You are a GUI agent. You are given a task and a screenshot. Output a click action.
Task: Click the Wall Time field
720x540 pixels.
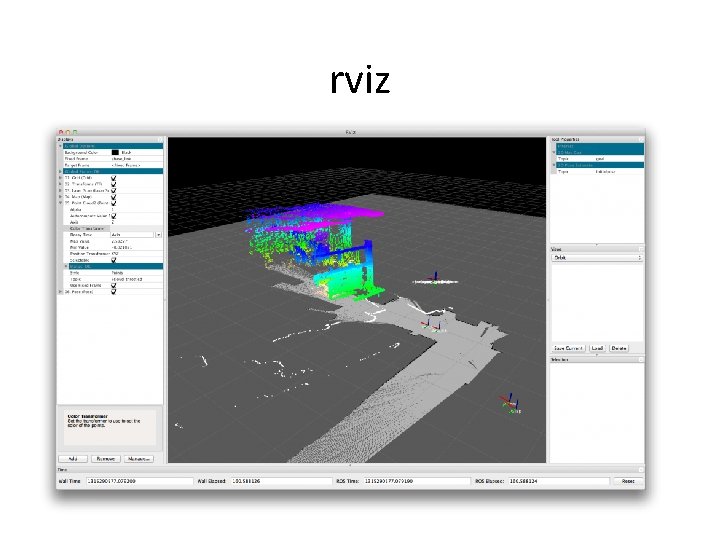click(139, 481)
